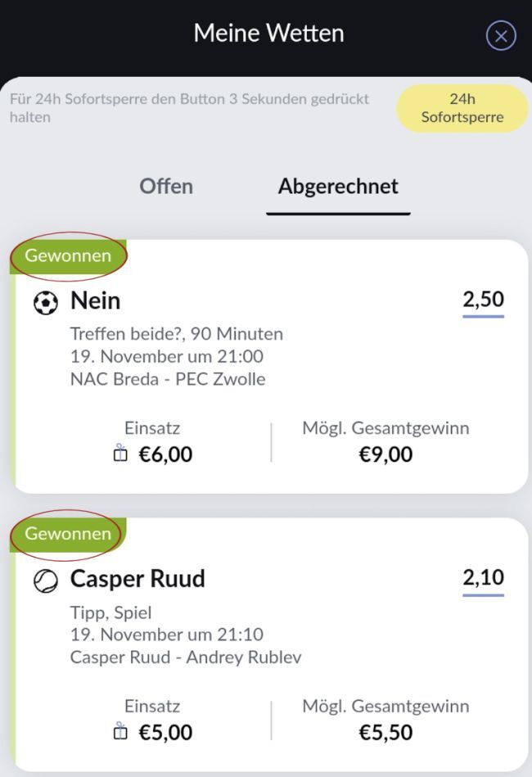Click the Treffen beide?, 90 Minuten market text
This screenshot has width=532, height=777.
coord(177,333)
